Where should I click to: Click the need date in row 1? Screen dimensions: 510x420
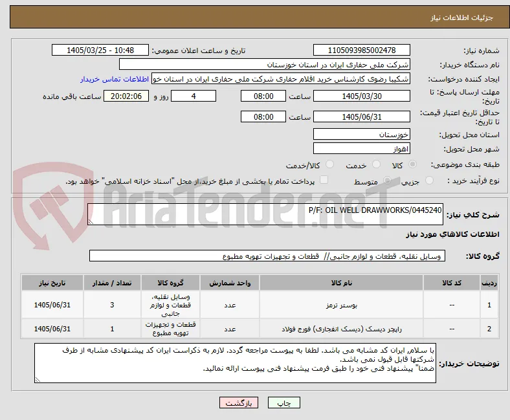52,305
